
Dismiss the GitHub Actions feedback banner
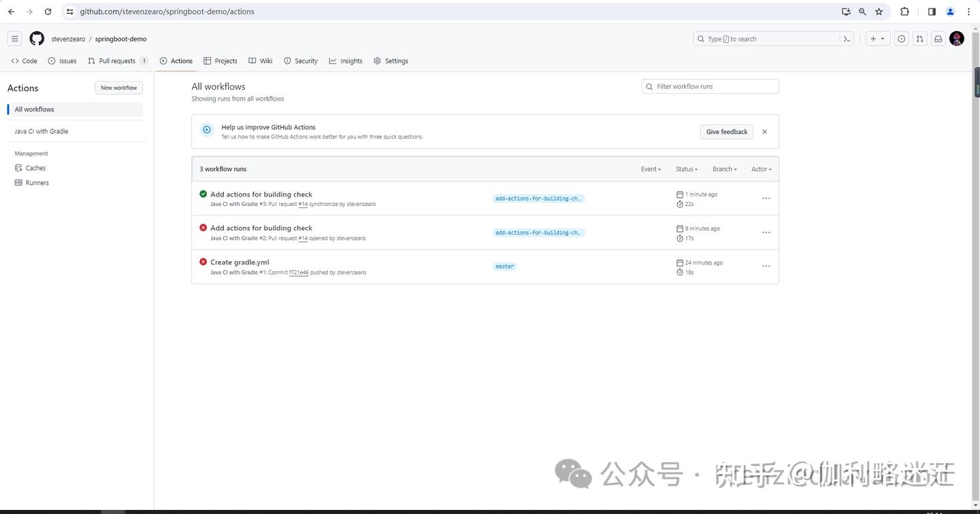pyautogui.click(x=764, y=131)
